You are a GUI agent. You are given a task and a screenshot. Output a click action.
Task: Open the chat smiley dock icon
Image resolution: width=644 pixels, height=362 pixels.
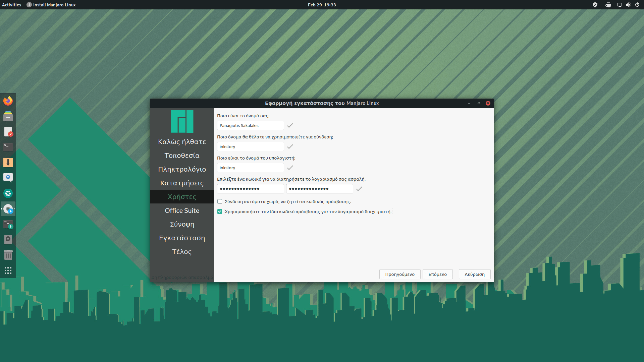click(8, 177)
